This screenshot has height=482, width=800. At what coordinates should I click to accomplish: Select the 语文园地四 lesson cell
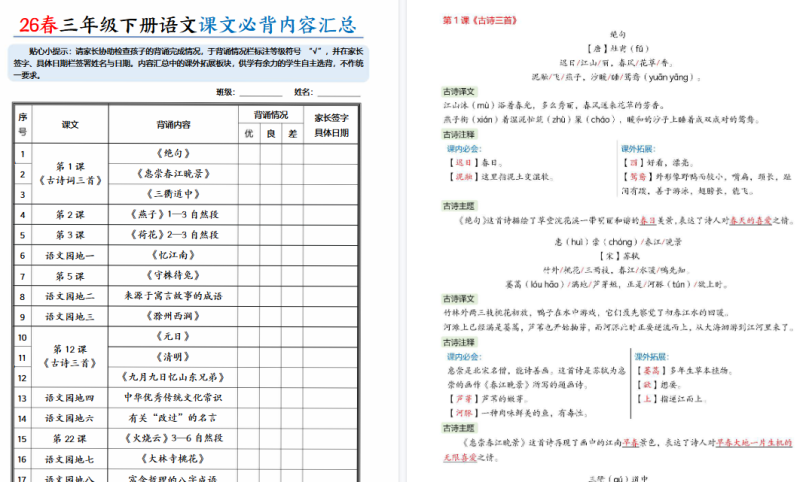point(70,398)
